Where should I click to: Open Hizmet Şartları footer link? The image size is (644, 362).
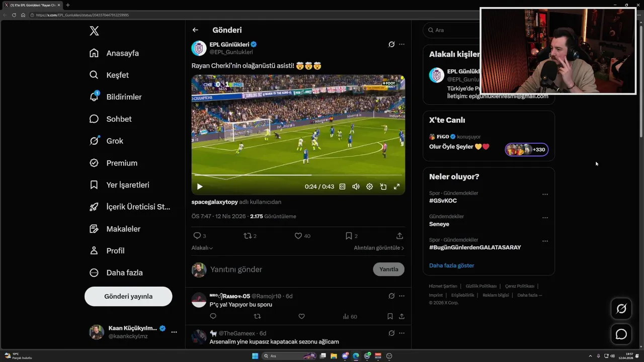(x=443, y=286)
